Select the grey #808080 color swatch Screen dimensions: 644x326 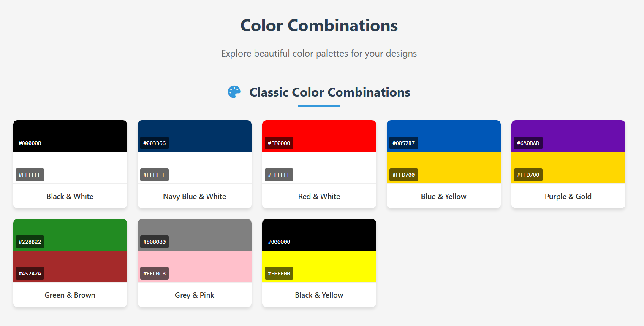[x=195, y=234]
